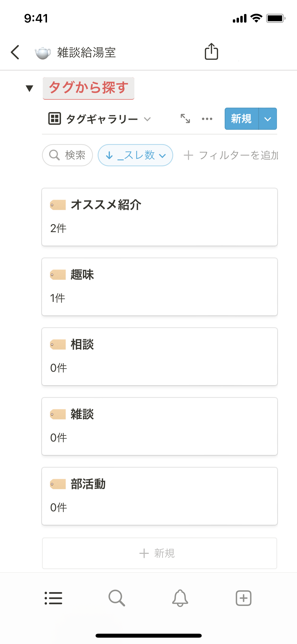Open the dropdown arrow beside 新規 button
Viewport: 297px width, 644px height.
(268, 119)
